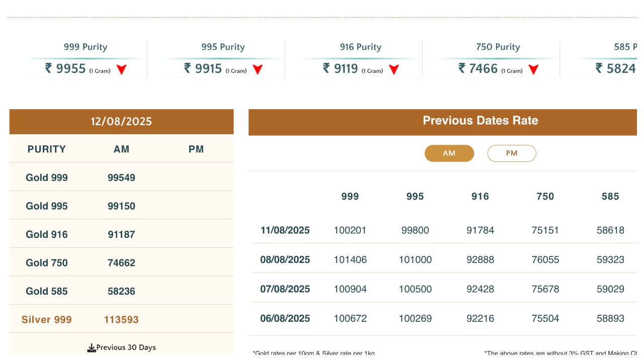Screen dimensions: 644x362
Task: Click the Gold 999 row label
Action: pos(47,177)
